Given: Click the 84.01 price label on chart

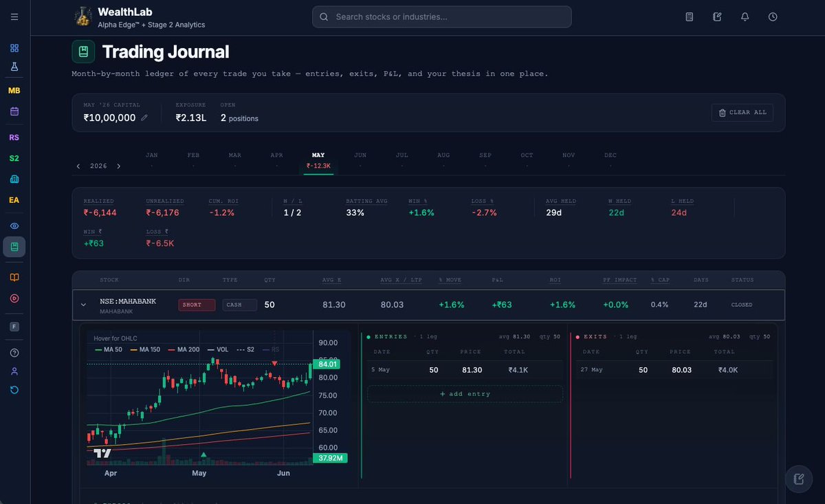Looking at the screenshot, I should (x=328, y=364).
